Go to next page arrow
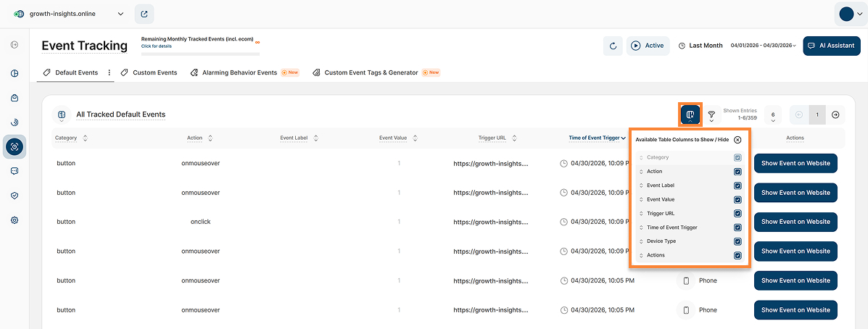This screenshot has height=329, width=868. click(x=835, y=114)
